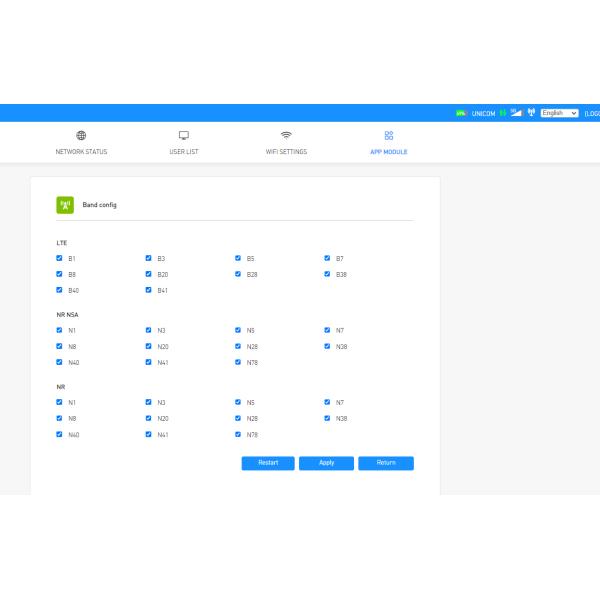Toggle the LTE B28 band checkbox
The width and height of the screenshot is (600, 600).
(238, 274)
